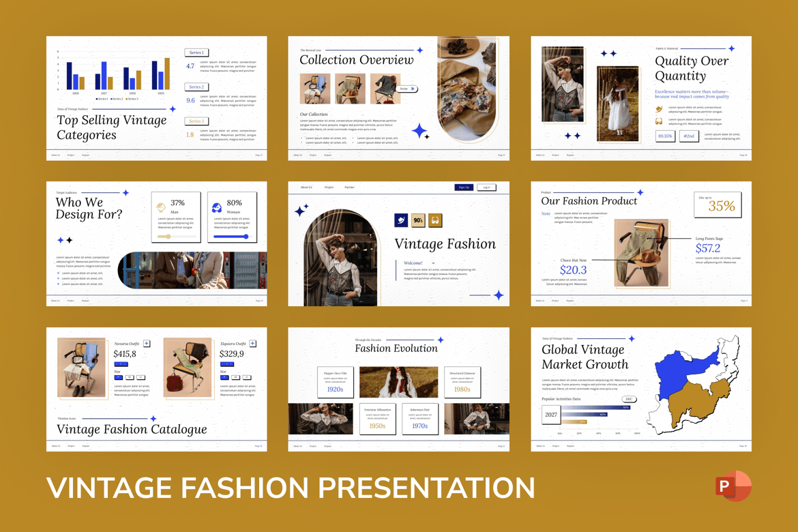Viewport: 798px width, 532px height.
Task: Select the first blue size option for Novaria Outfit
Action: [118, 377]
